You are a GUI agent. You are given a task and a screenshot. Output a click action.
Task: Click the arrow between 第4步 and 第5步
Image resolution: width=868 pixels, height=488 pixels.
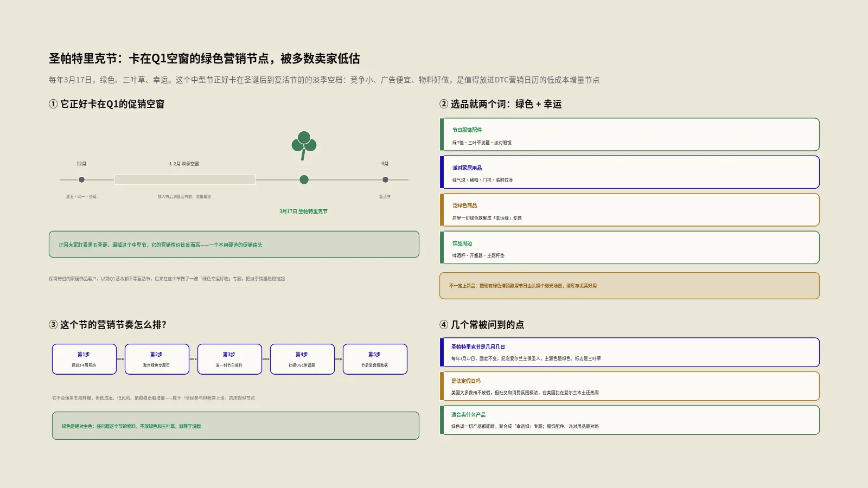[339, 359]
